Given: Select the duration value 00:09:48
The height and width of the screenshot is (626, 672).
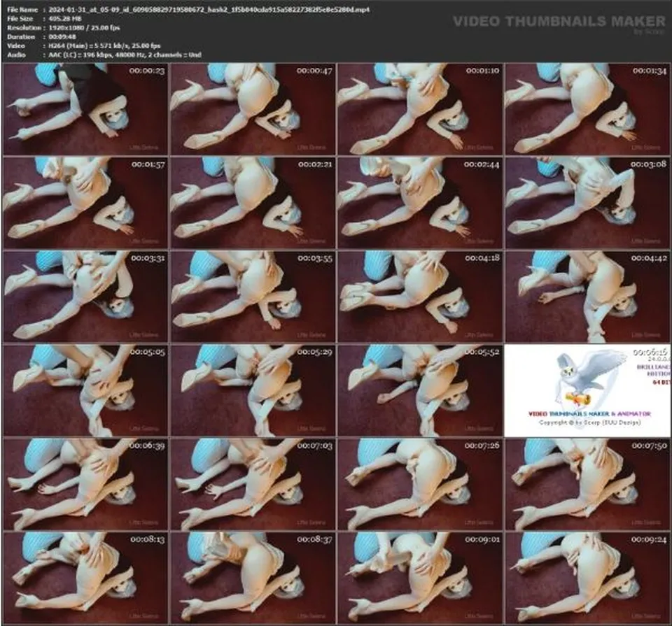Looking at the screenshot, I should click(x=62, y=37).
